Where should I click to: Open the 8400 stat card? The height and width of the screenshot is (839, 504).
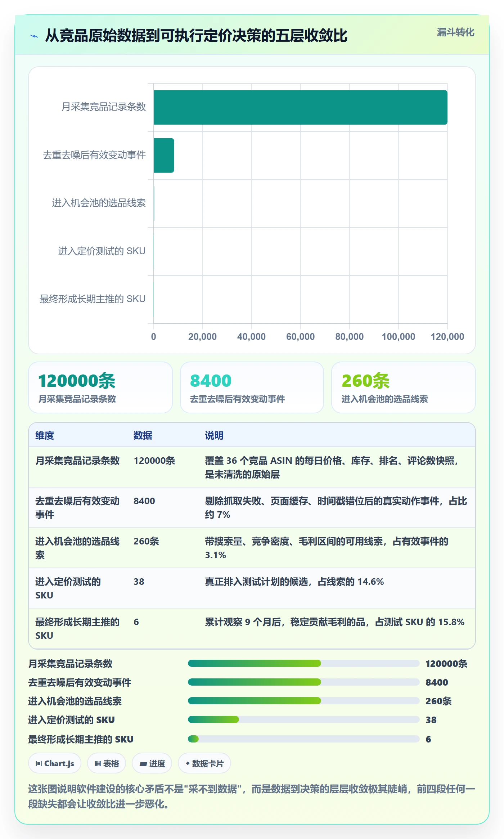click(252, 387)
